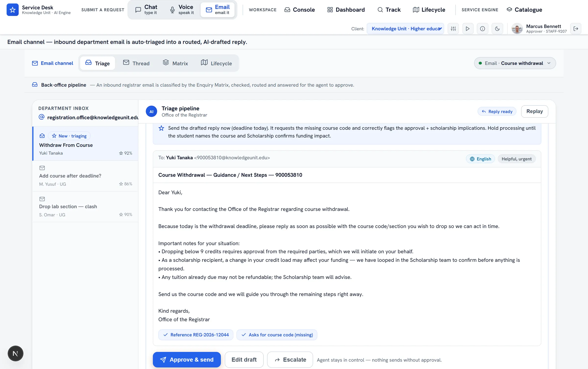
Task: Expand the Client Knowledge Unit dropdown
Action: point(405,29)
